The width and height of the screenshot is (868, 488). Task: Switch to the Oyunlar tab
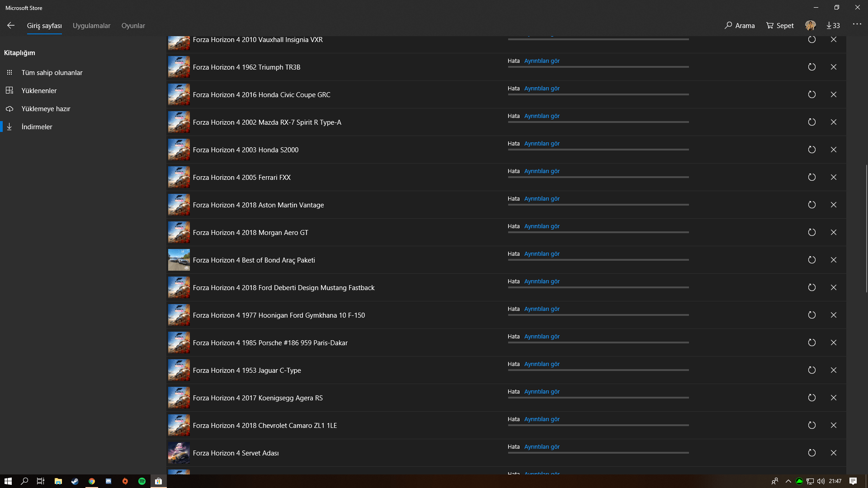[x=133, y=26]
